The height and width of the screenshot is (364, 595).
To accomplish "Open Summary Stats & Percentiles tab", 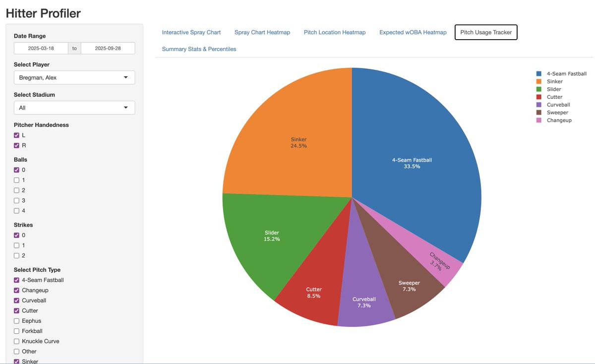I will click(199, 49).
